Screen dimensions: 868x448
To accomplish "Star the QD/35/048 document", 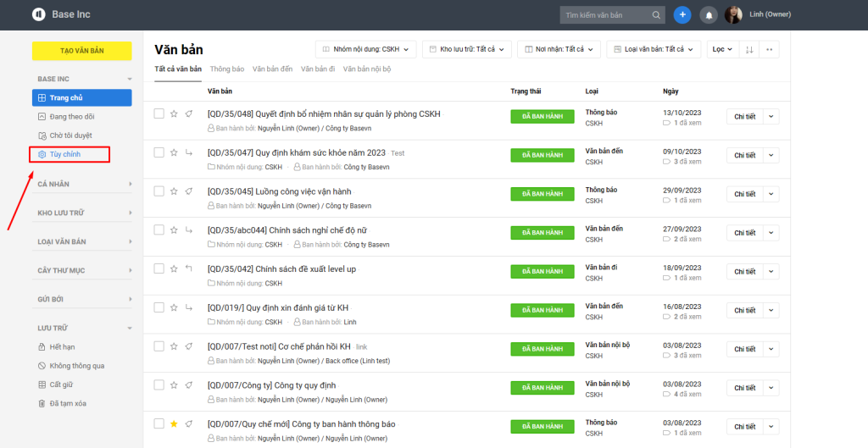I will 174,113.
